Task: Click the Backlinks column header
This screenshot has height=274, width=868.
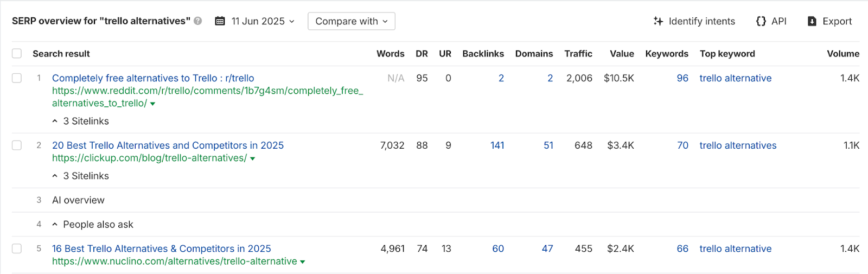Action: 483,54
